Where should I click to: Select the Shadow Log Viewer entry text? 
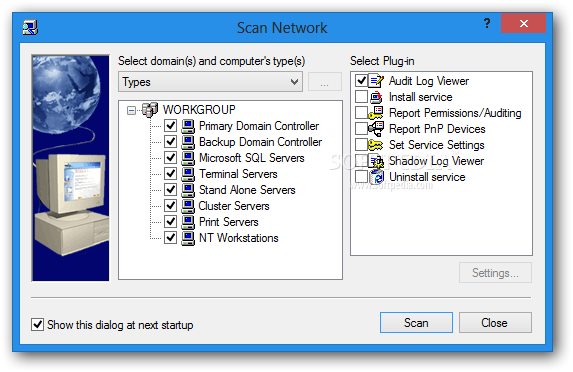(x=436, y=161)
